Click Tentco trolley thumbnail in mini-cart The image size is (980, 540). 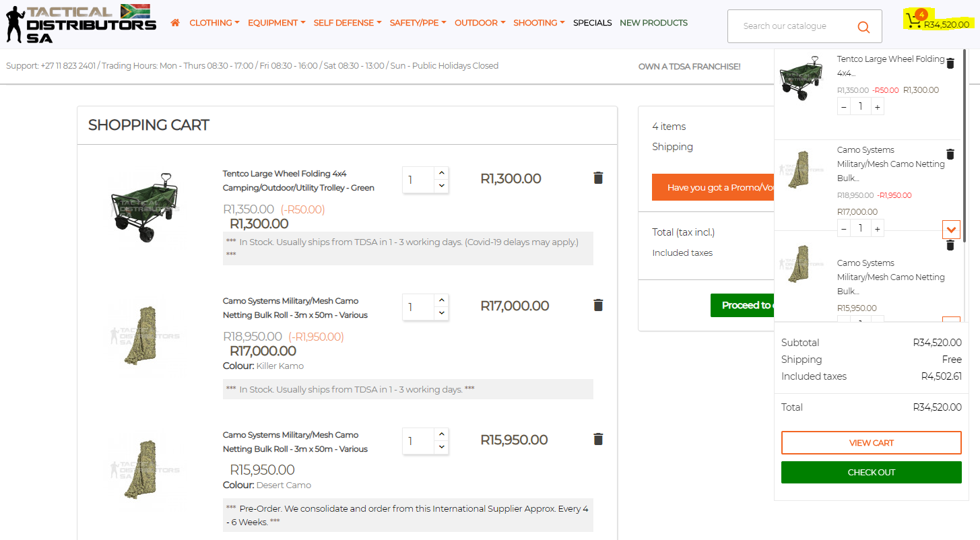click(802, 78)
